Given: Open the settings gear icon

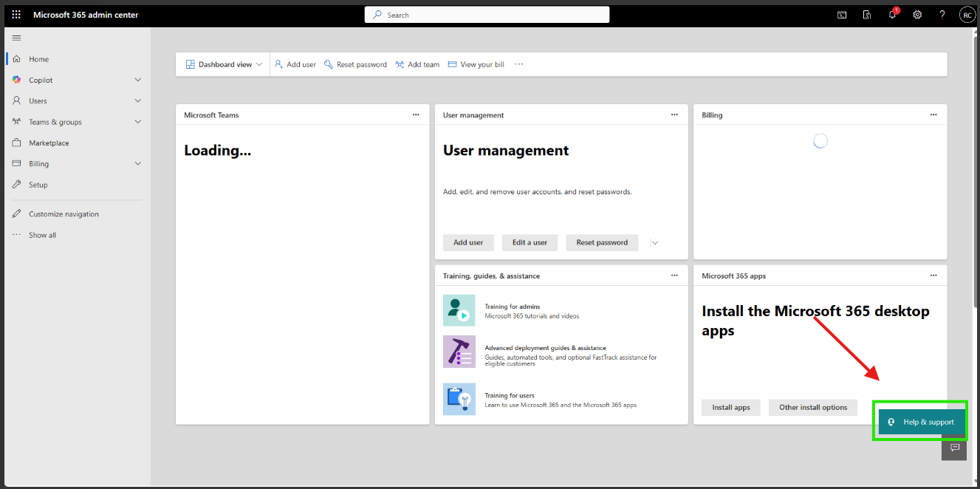Looking at the screenshot, I should tap(917, 15).
